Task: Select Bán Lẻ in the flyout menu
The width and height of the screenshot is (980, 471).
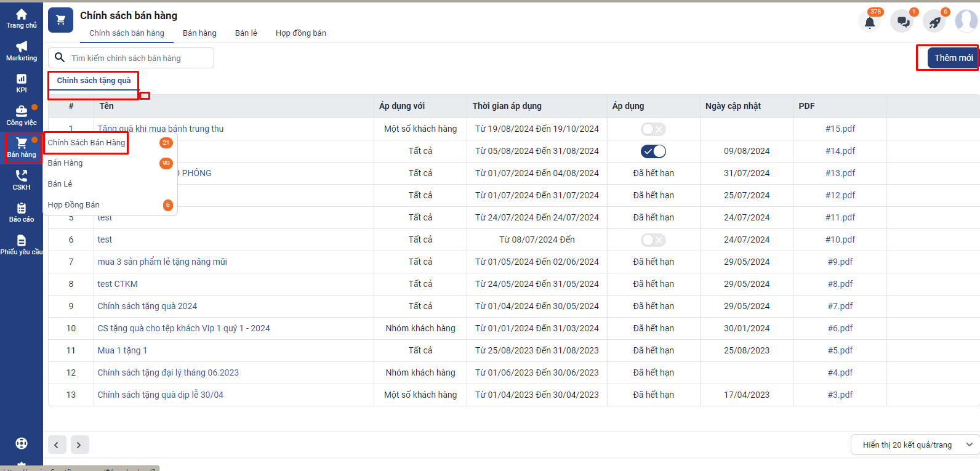Action: click(x=60, y=184)
